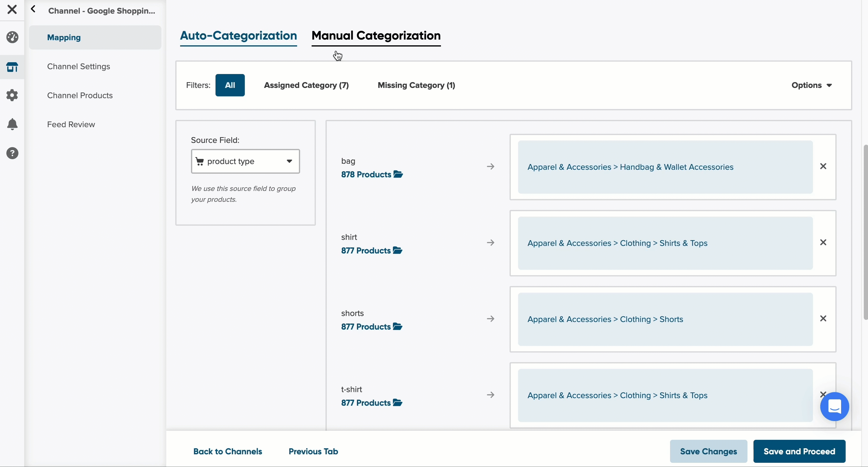Open the live chat bubble icon
The image size is (868, 467).
tap(834, 407)
